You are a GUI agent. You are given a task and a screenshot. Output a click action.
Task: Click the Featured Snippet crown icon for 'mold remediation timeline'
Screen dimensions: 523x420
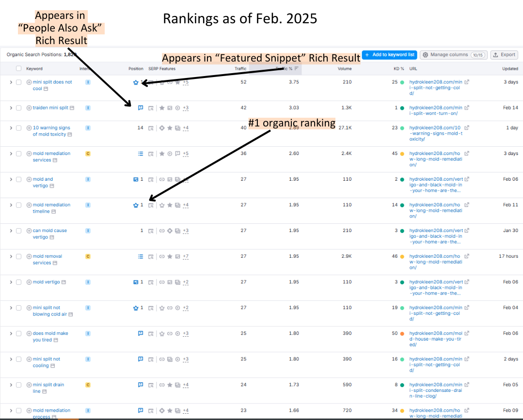pyautogui.click(x=136, y=205)
